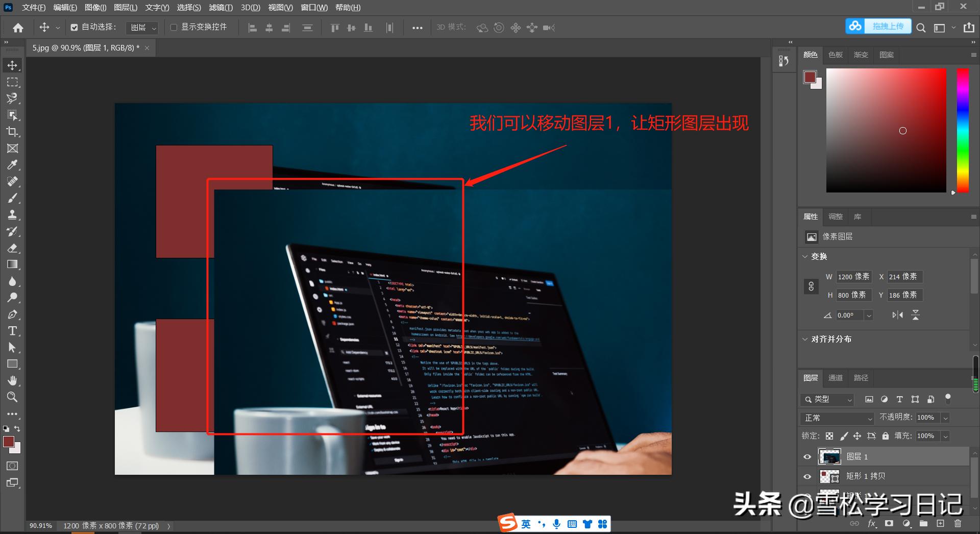Hide the 图层 1 layer
The image size is (980, 534).
pyautogui.click(x=807, y=456)
